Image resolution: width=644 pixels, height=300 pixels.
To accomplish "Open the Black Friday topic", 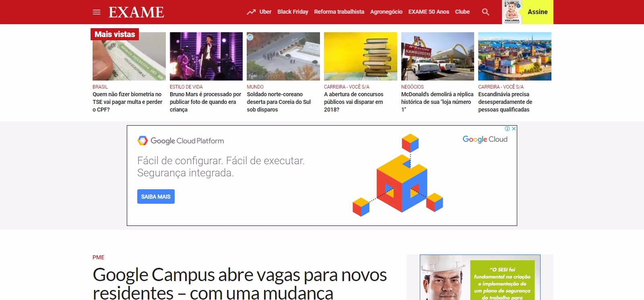I will (293, 12).
